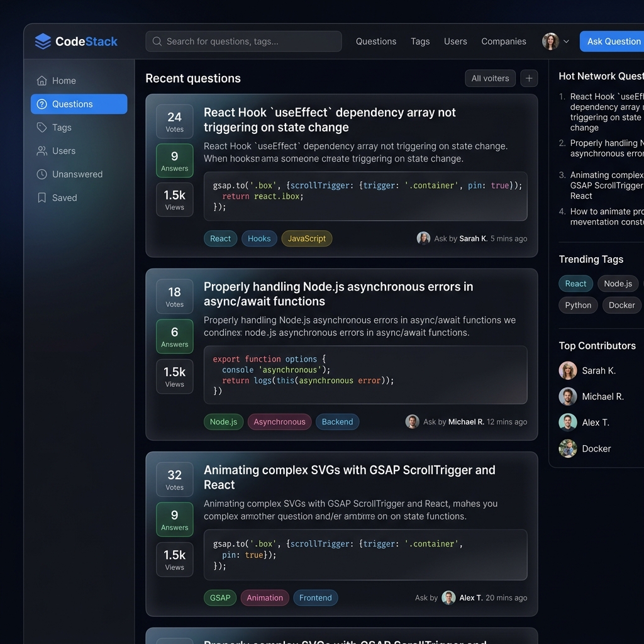Open the All voters filter
This screenshot has height=644, width=644.
coord(490,79)
